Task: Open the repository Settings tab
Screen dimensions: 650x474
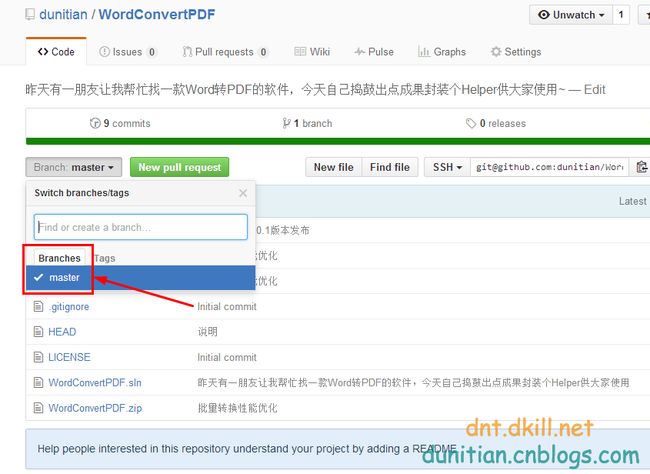Action: coord(516,52)
